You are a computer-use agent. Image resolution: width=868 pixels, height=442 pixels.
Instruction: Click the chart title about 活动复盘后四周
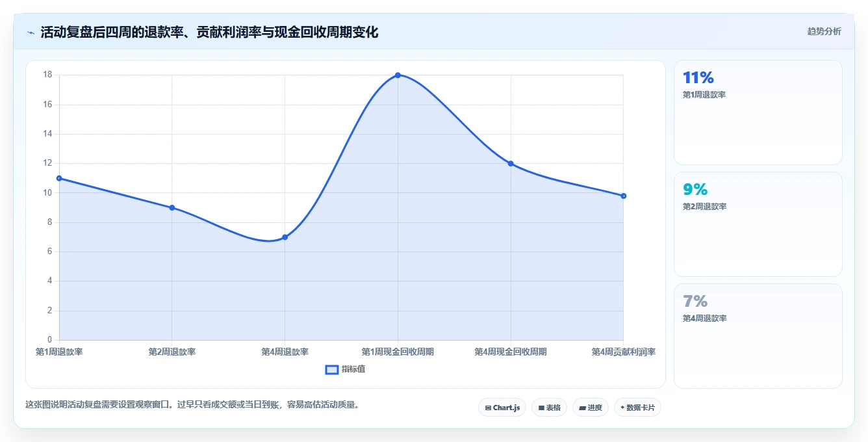coord(209,32)
